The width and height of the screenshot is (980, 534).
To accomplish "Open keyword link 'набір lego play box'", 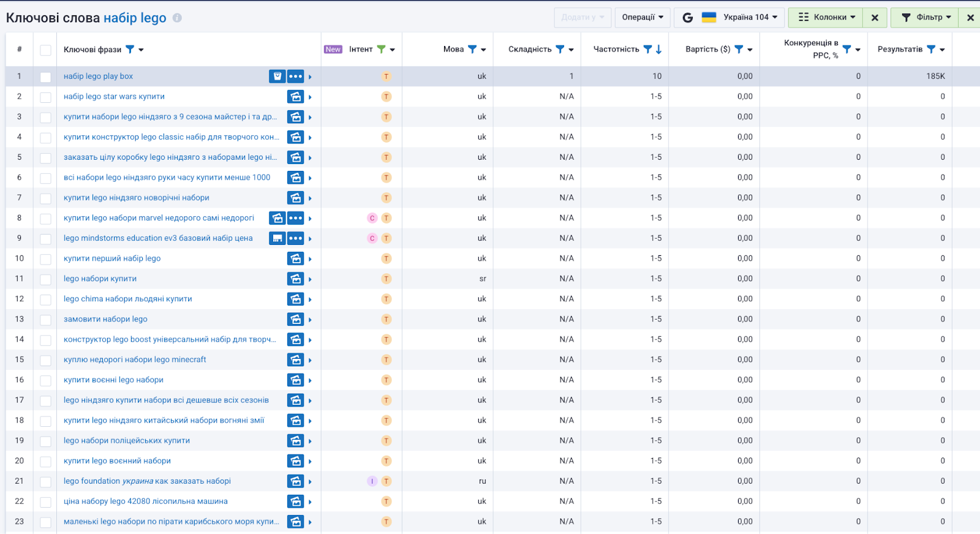I will coord(98,77).
